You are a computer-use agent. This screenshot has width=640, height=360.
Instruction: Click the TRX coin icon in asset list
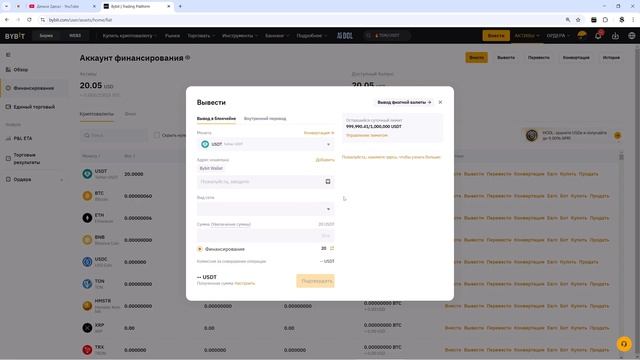(x=87, y=350)
